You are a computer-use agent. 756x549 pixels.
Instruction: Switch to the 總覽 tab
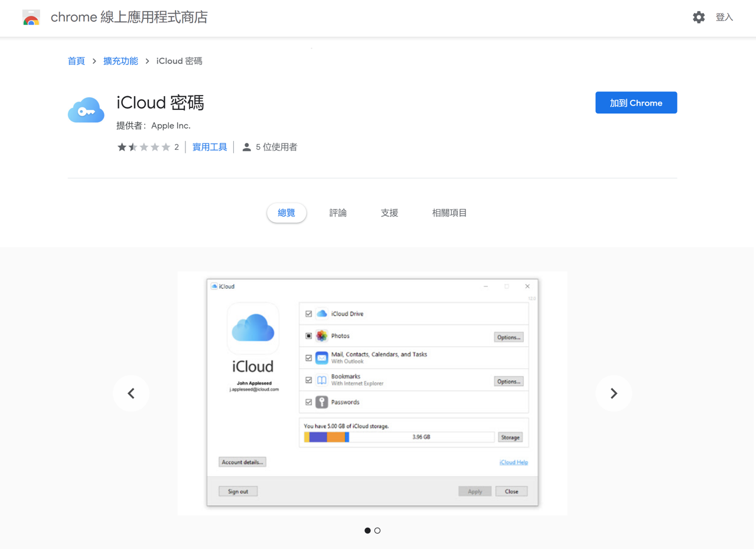coord(286,213)
